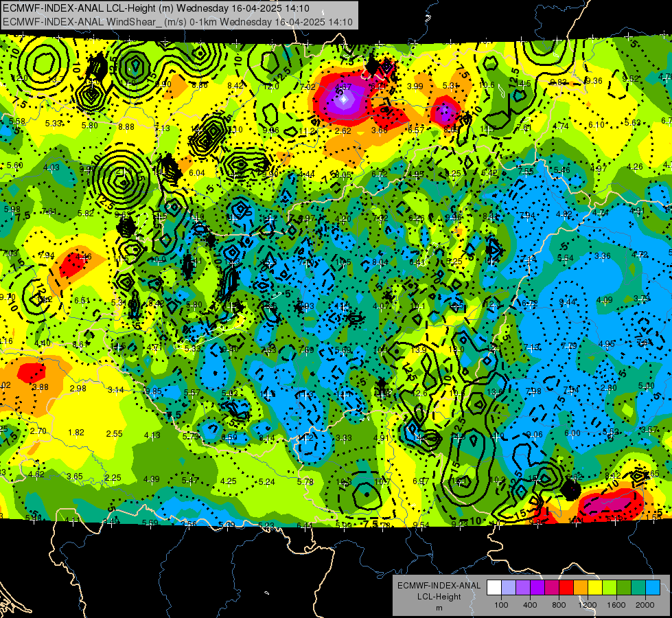Click the wind shear value 5.31

point(451,85)
